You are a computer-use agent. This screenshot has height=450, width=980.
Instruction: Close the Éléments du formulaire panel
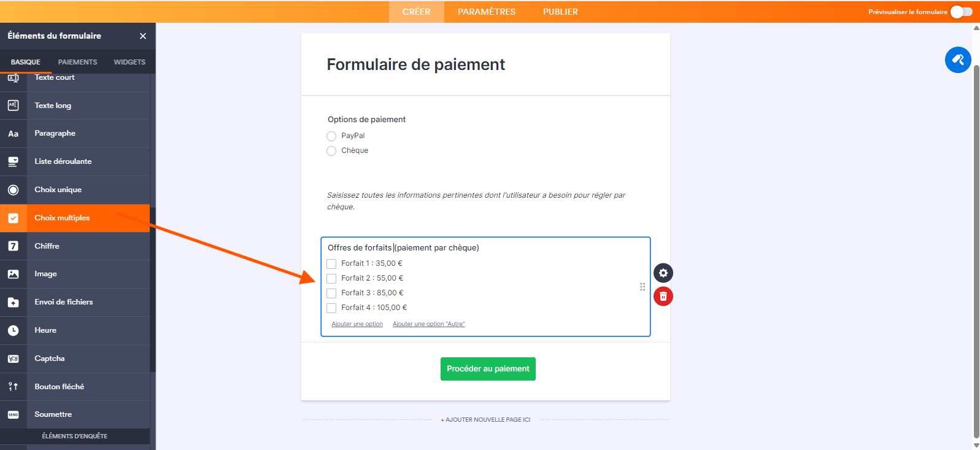pos(143,36)
